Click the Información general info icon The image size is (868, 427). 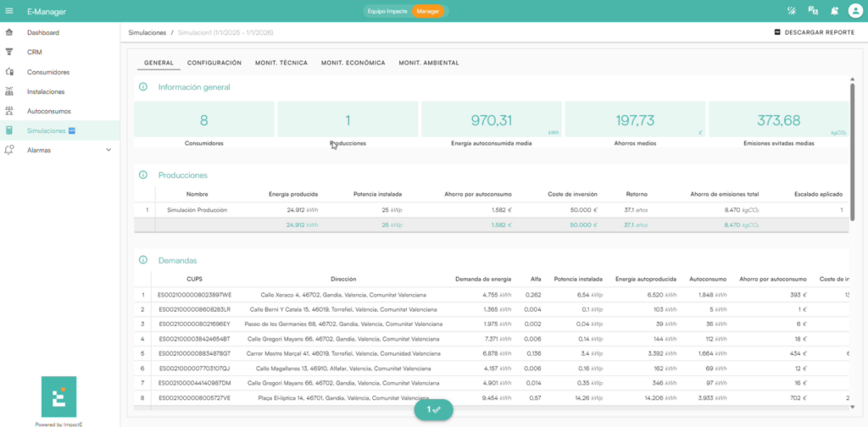pyautogui.click(x=143, y=86)
